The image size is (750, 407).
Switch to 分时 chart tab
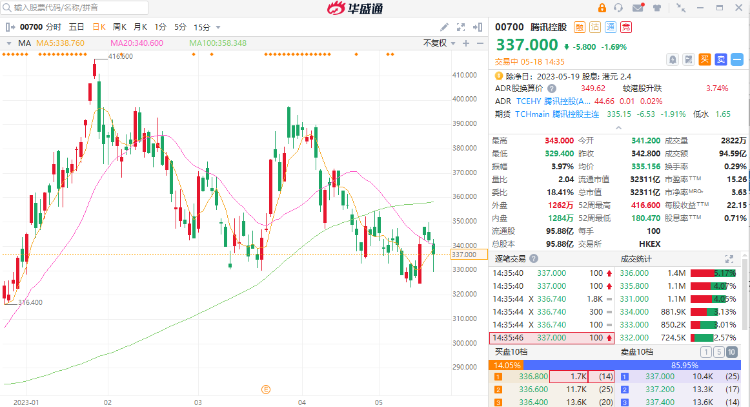(53, 27)
